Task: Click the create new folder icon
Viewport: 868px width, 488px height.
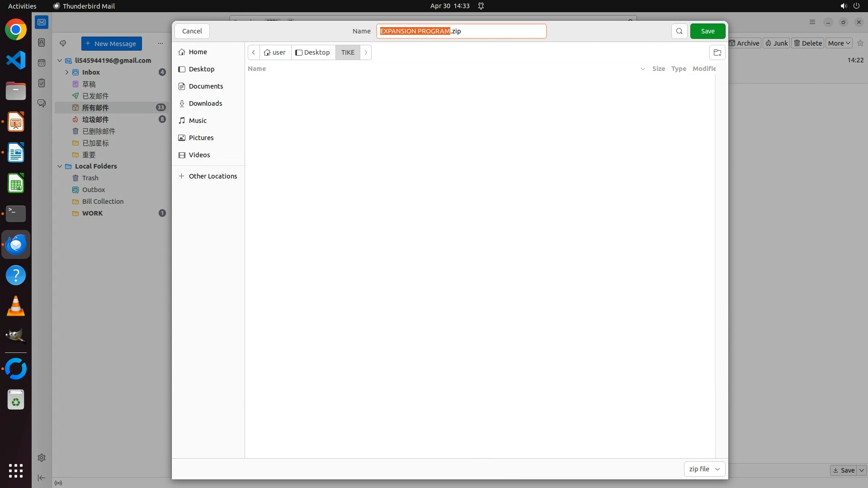Action: point(717,52)
